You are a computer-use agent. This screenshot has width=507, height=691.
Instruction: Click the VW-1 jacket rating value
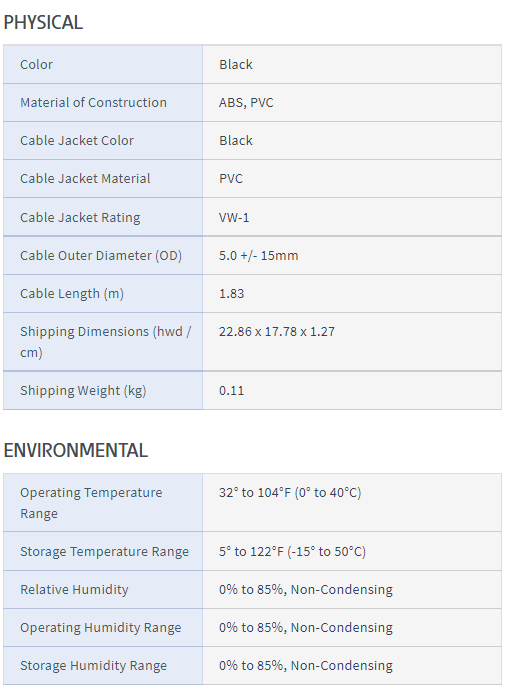234,217
